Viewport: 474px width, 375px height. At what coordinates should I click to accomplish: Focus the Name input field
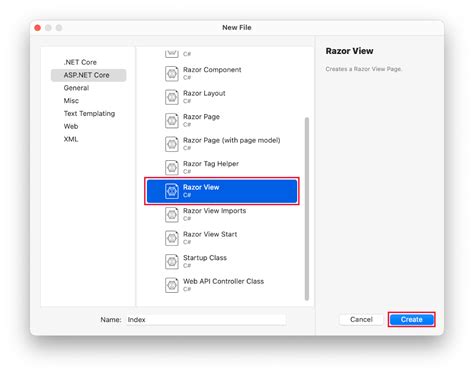206,320
